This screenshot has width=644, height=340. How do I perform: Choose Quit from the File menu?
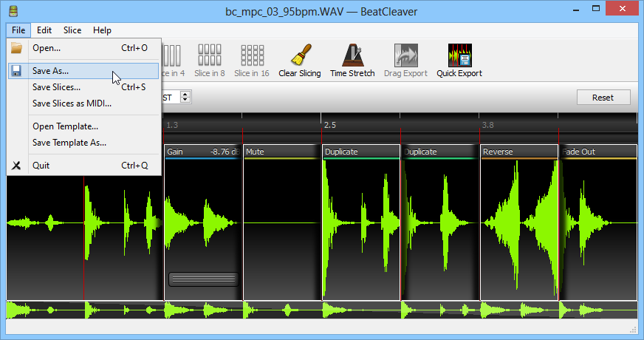click(83, 166)
